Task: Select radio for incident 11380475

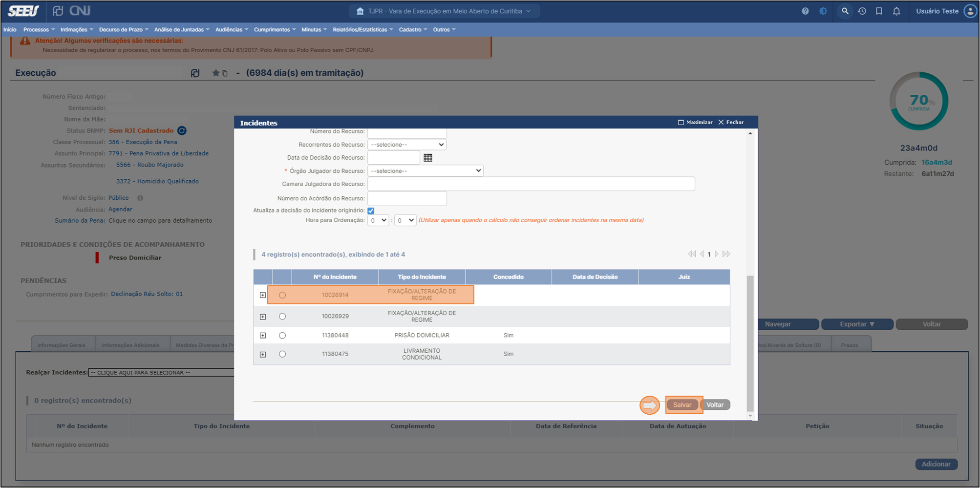Action: pyautogui.click(x=282, y=354)
